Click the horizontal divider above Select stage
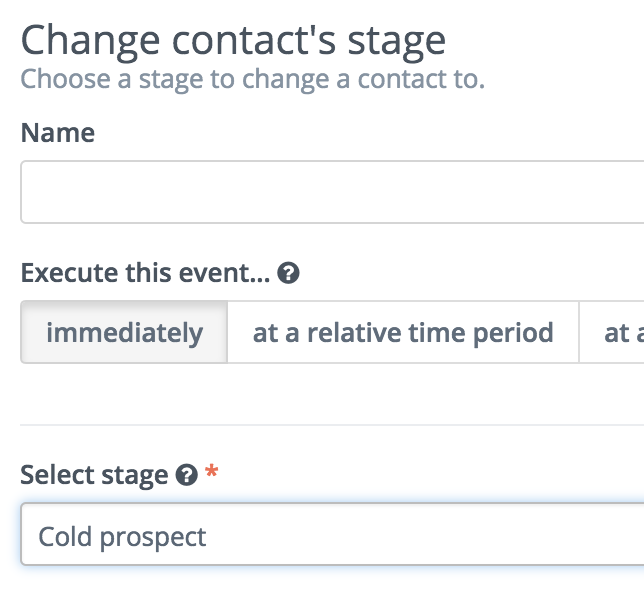 pos(332,425)
